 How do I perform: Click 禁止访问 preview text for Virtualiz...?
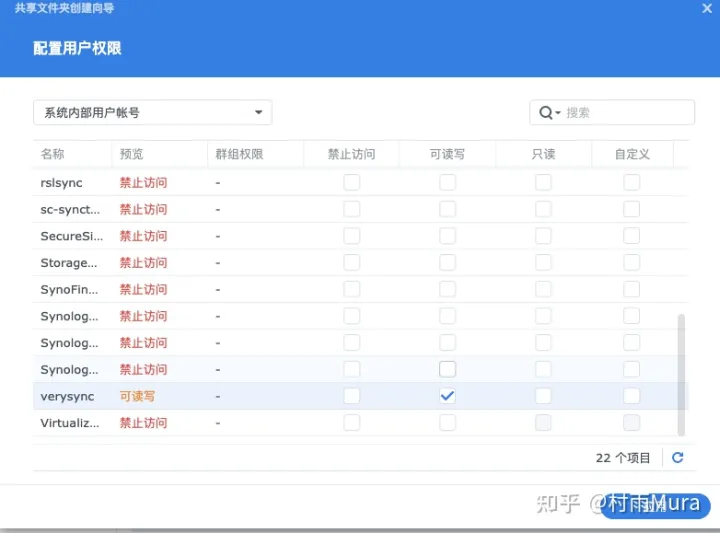coord(143,422)
